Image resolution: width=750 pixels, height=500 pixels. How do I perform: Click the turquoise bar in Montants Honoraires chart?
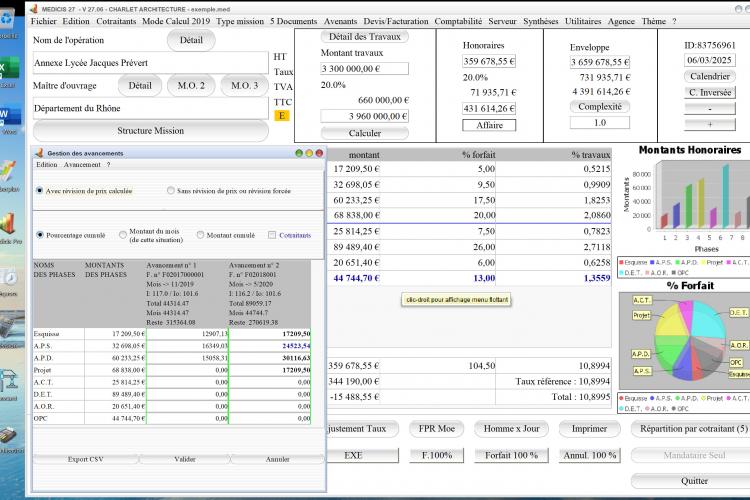[x=726, y=196]
